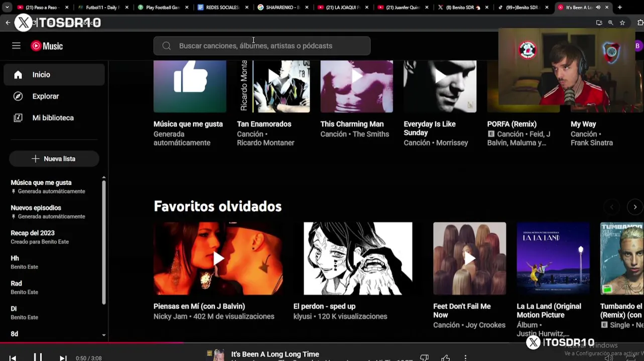Play Piensas en Mí video thumbnail

pos(218,259)
